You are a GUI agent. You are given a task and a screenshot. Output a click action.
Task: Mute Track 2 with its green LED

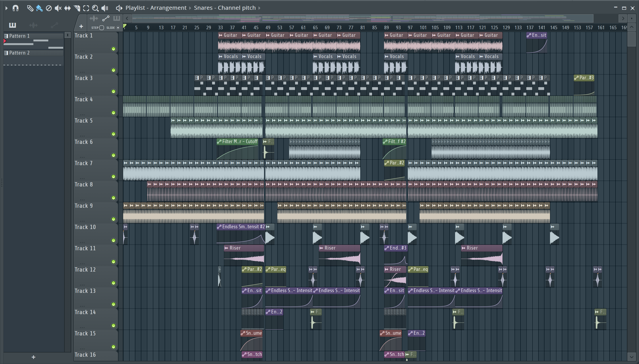[x=113, y=70]
